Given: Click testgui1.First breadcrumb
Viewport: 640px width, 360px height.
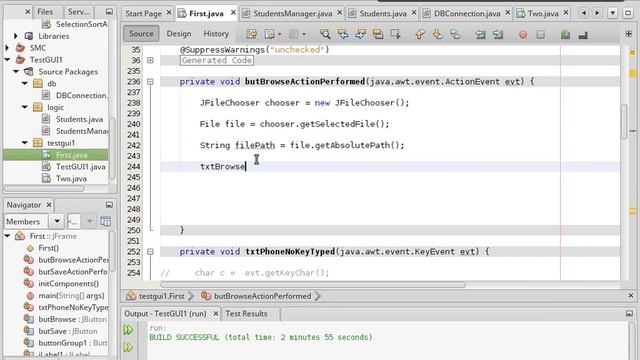Looking at the screenshot, I should point(162,296).
